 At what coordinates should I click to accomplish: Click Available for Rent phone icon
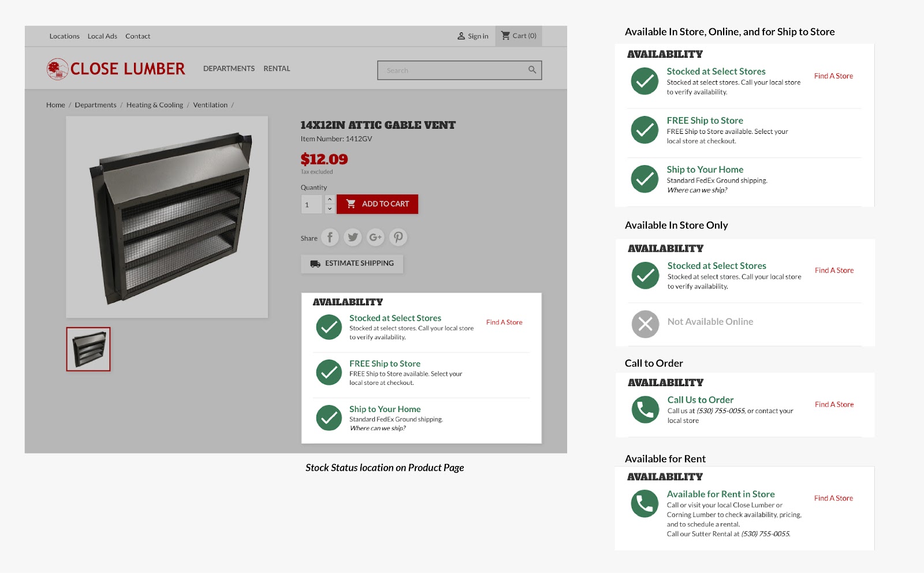644,504
